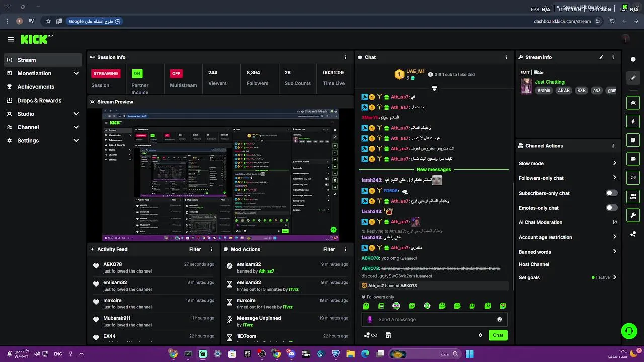The height and width of the screenshot is (362, 644).
Task: Click Host Channel action
Action: tap(534, 264)
